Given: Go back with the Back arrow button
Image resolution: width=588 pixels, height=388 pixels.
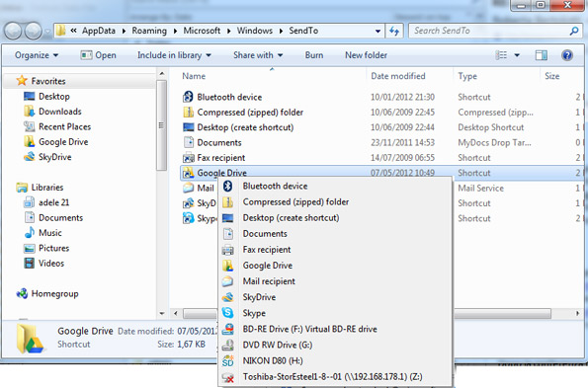Looking at the screenshot, I should (x=13, y=31).
